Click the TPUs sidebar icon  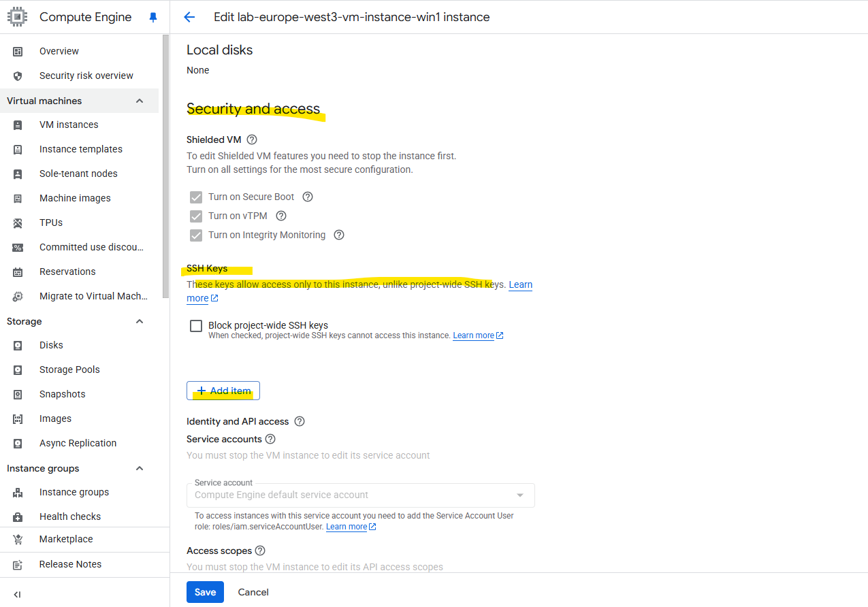click(x=18, y=223)
